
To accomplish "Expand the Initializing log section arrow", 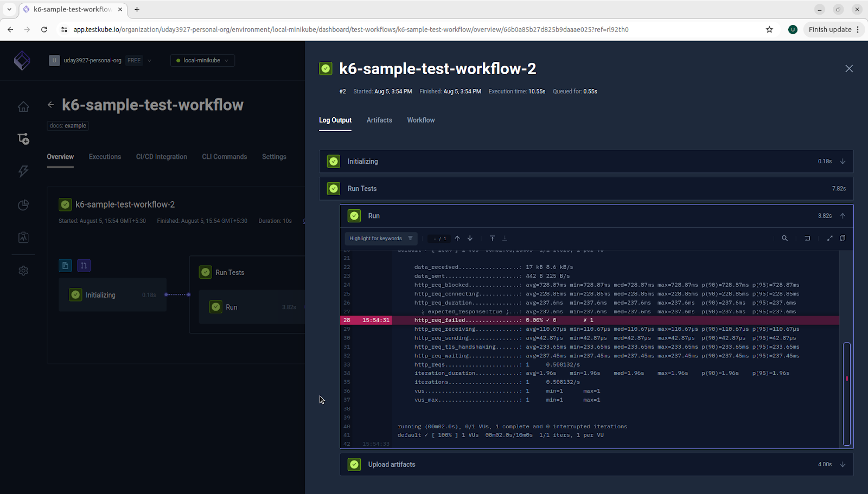I will click(x=843, y=161).
